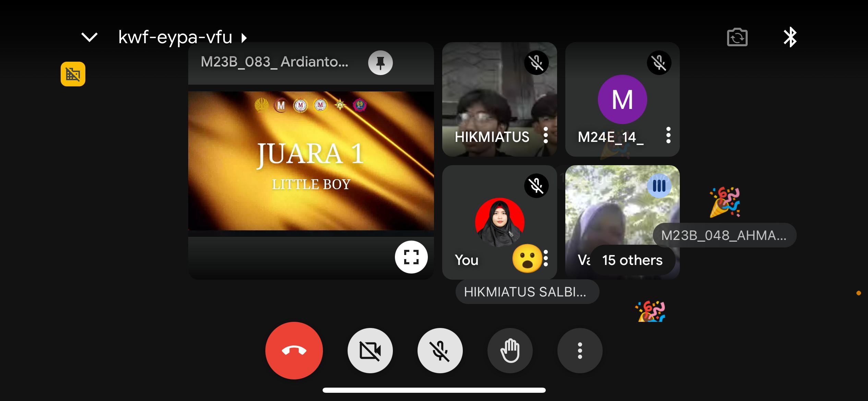Unpin the M23B_083_Ardianto presentation
Viewport: 868px width, 401px height.
tap(380, 63)
